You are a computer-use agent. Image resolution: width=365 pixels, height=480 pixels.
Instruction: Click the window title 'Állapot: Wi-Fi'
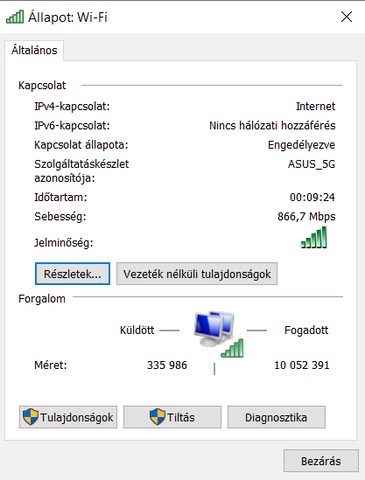(x=68, y=17)
